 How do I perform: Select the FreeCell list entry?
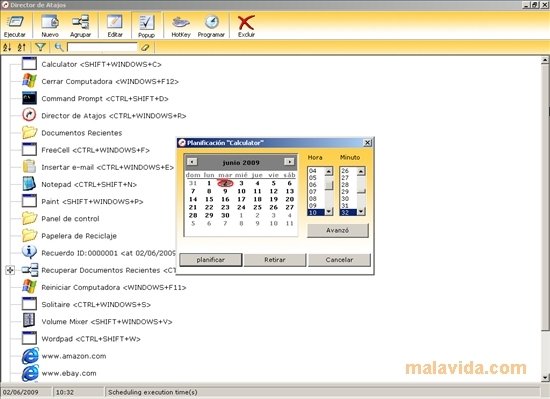pos(95,150)
